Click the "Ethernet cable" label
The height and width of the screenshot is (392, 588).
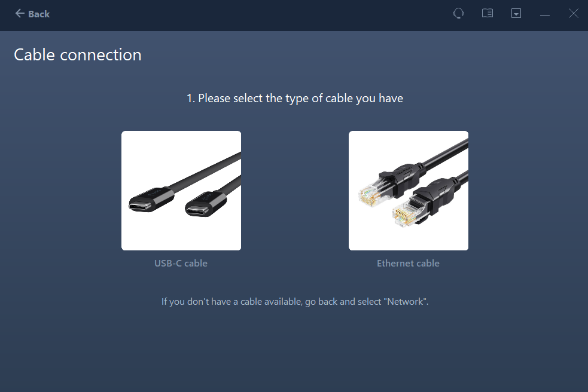[408, 263]
